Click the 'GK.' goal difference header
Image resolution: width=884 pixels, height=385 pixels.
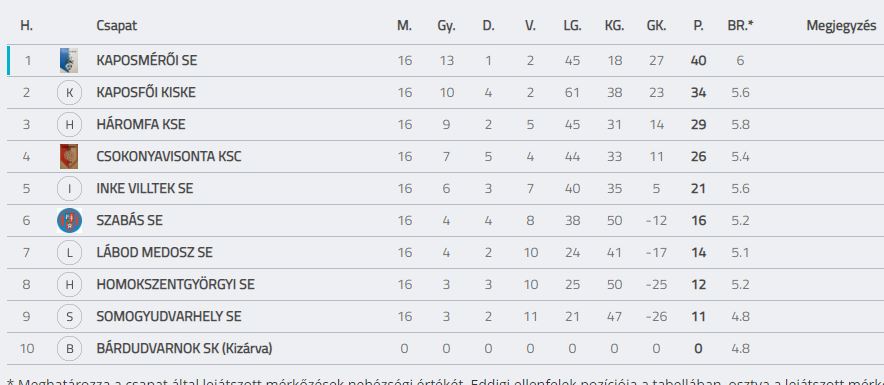click(x=656, y=26)
